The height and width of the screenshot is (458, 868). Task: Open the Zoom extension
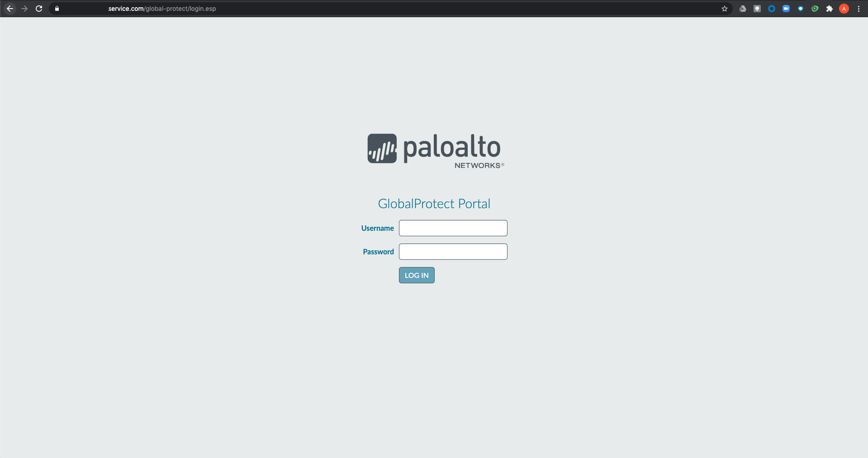786,9
